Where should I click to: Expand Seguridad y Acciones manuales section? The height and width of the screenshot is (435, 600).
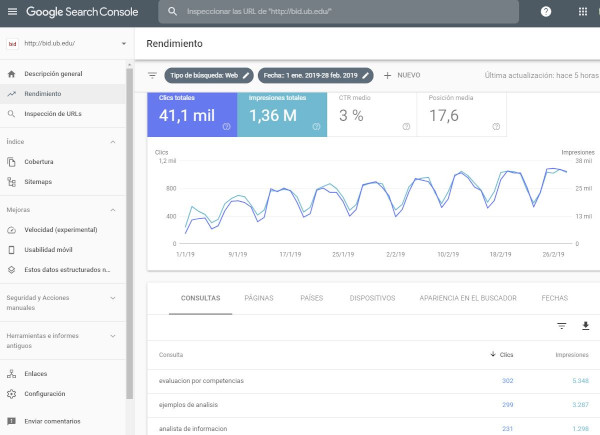113,298
